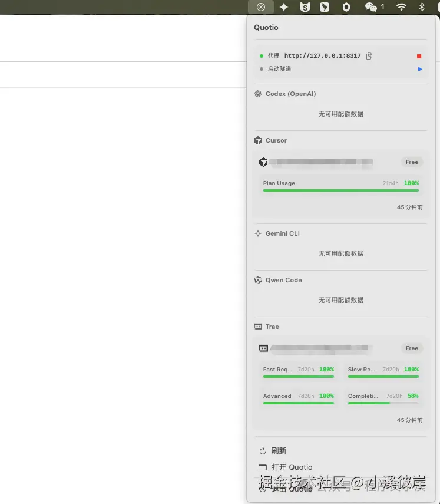Viewport: 440px width, 504px height.
Task: Select 打开 Quotio menu item
Action: tap(292, 467)
